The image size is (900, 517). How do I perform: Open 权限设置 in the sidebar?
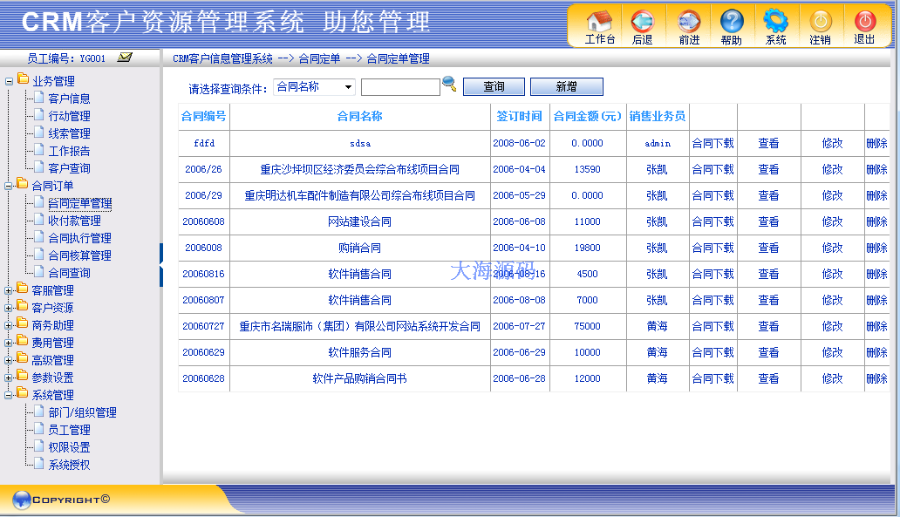(x=69, y=448)
